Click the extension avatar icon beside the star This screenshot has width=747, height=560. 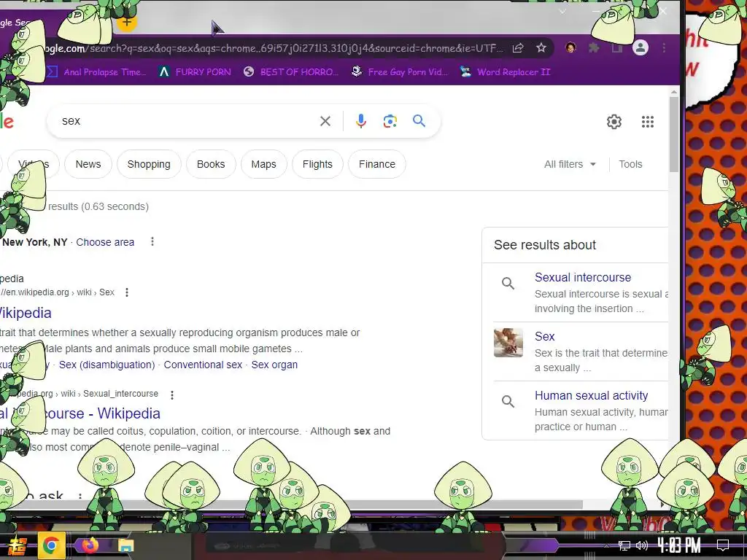coord(570,47)
